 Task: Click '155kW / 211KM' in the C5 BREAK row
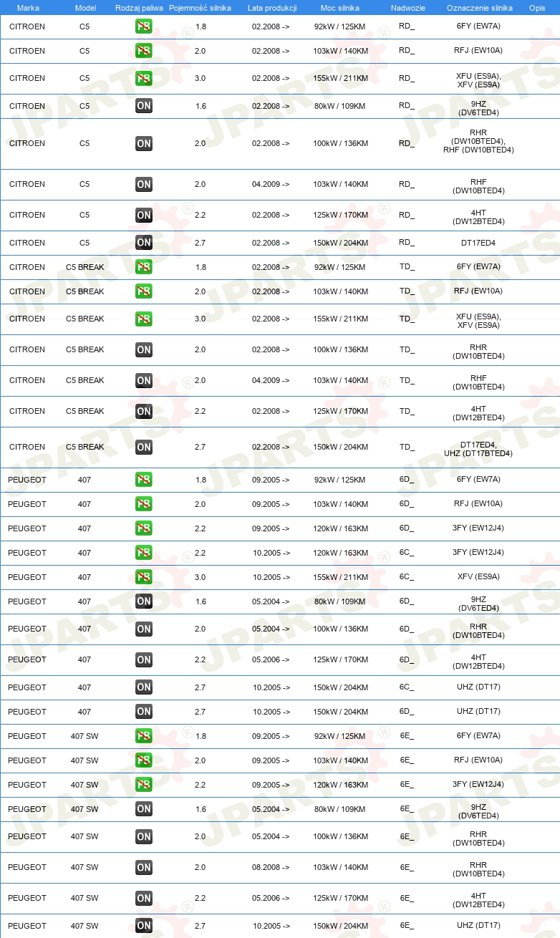(341, 319)
